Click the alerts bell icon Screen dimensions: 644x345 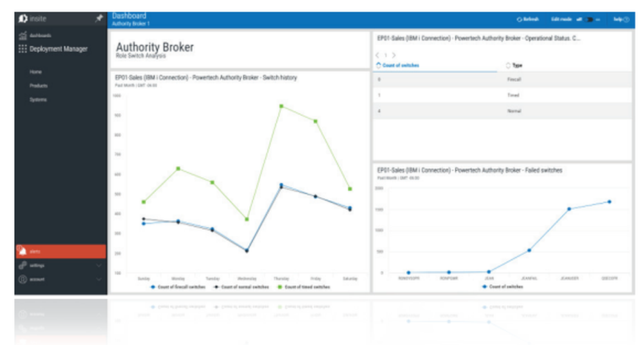tap(23, 251)
